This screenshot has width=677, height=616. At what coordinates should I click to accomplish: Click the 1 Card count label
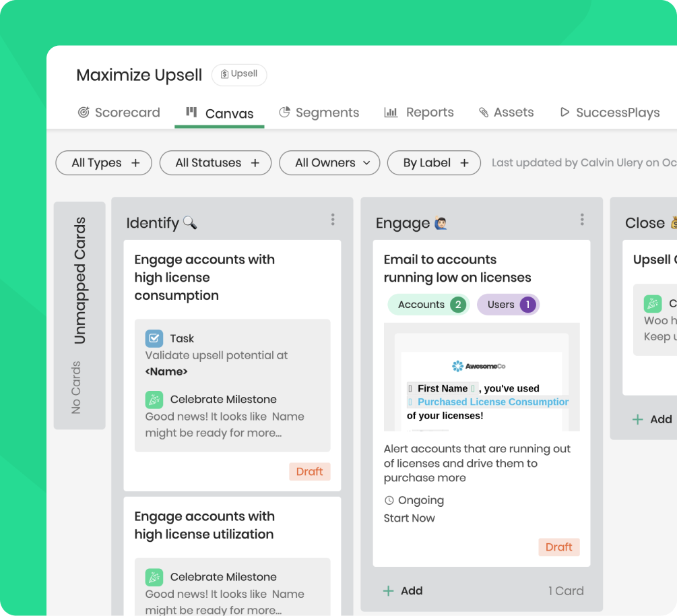pos(566,591)
